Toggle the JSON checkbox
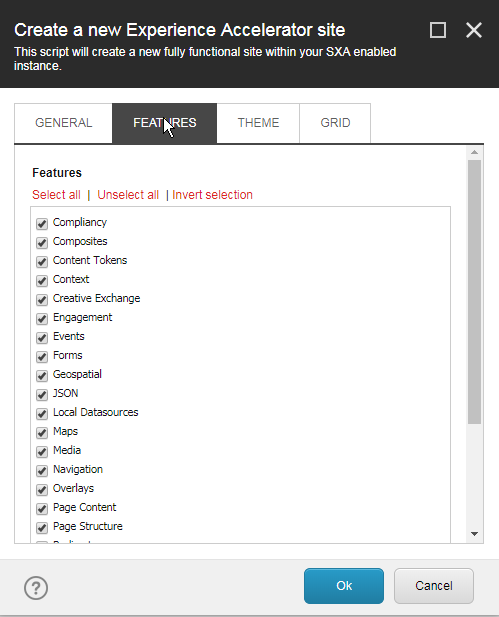Viewport: 499px width, 617px height. (x=42, y=394)
